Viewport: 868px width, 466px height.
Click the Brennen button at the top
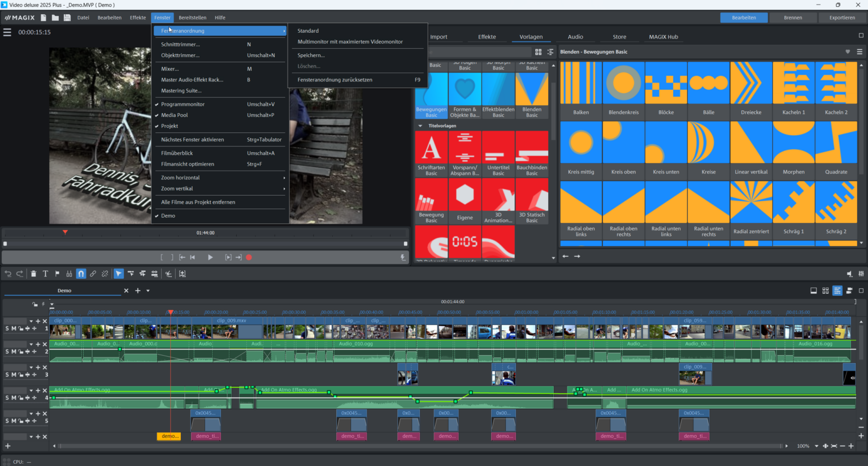pos(792,17)
